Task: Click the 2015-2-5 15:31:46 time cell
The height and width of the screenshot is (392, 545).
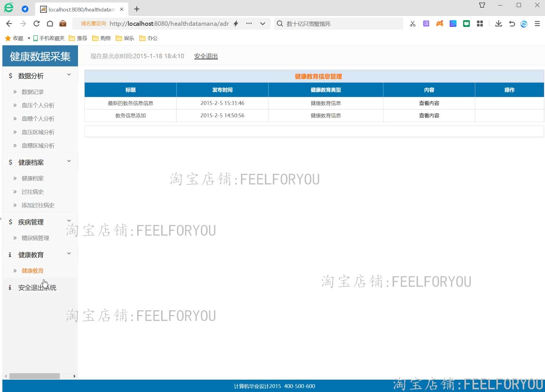Action: [222, 103]
